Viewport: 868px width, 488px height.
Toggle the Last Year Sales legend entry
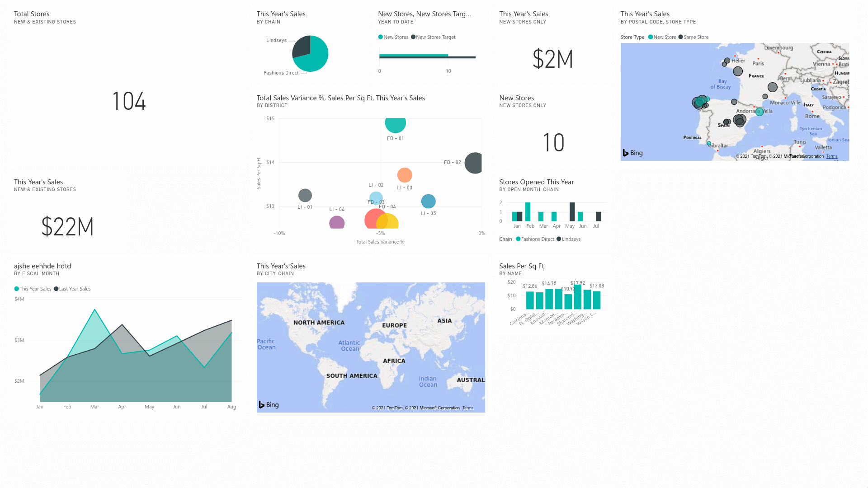pos(72,289)
